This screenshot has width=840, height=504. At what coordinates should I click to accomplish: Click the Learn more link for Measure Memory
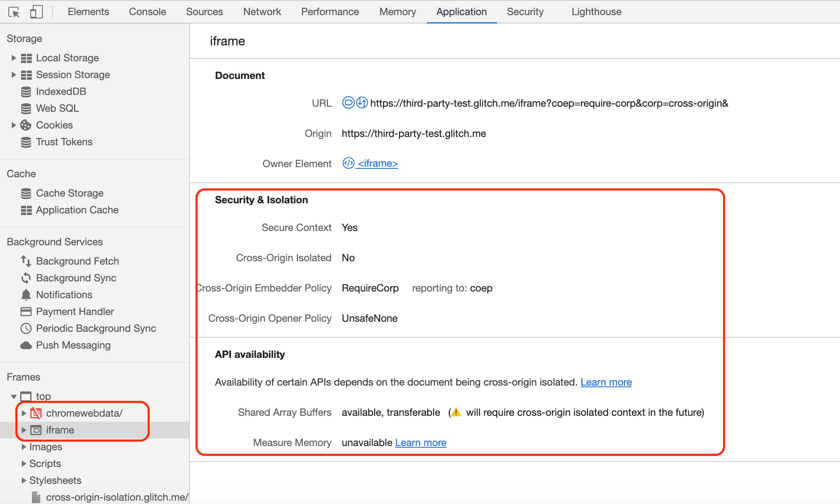pos(420,443)
